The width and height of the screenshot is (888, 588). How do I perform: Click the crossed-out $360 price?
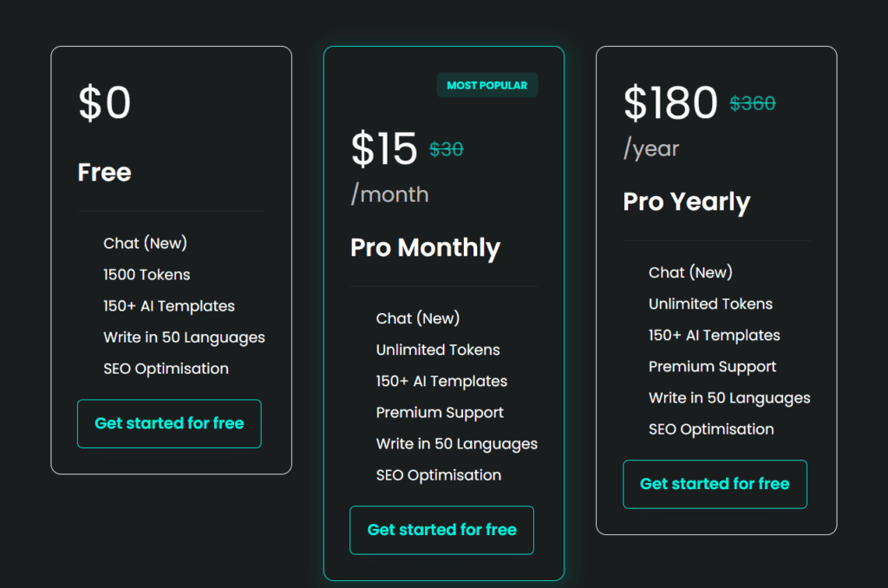[752, 102]
